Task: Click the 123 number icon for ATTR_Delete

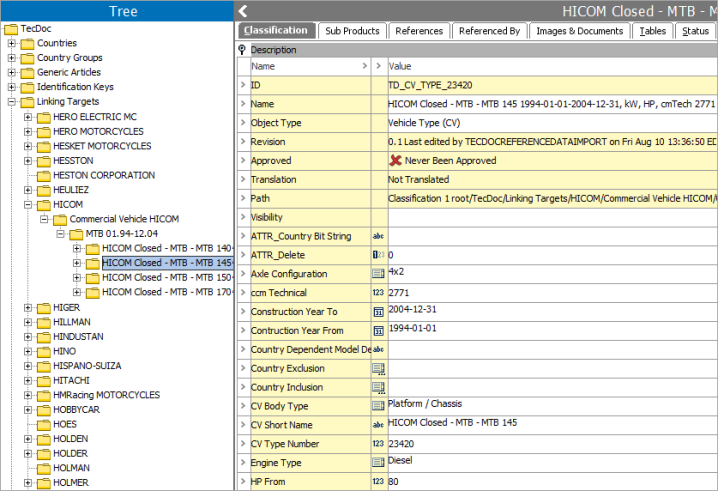Action: [378, 255]
